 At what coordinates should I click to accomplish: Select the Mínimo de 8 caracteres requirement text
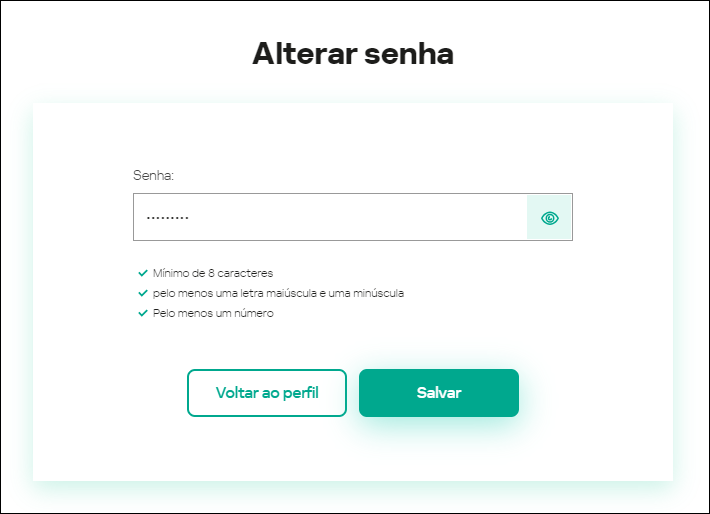point(213,273)
